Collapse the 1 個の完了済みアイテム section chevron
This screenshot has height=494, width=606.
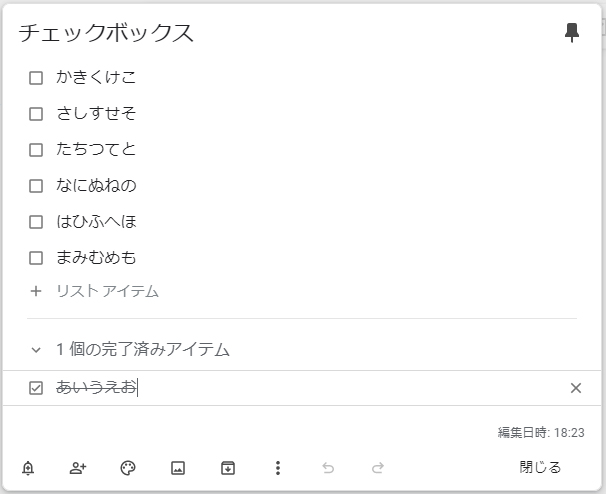[36, 350]
